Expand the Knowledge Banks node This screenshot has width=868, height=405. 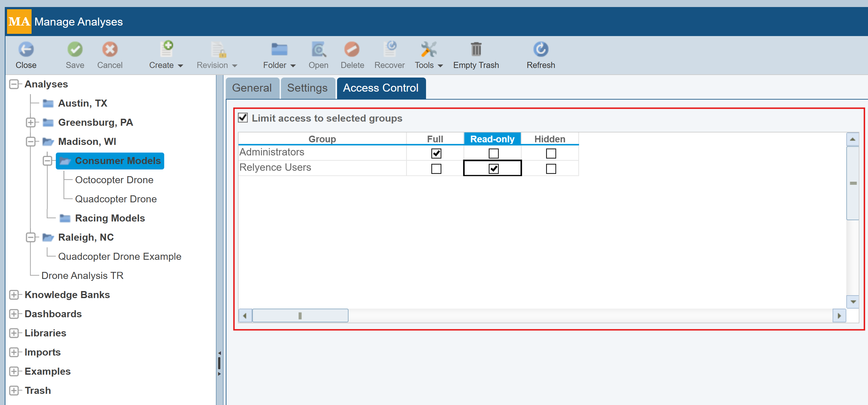tap(14, 295)
